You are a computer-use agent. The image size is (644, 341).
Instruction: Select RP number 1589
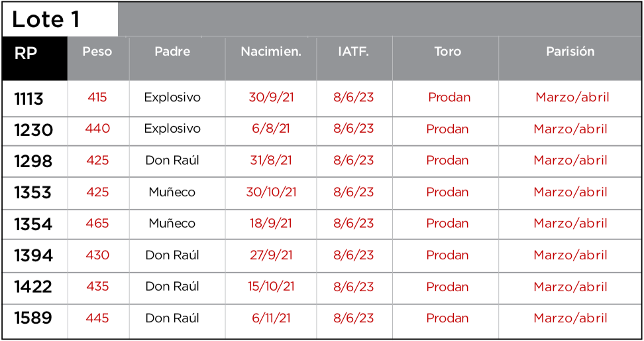coord(33,318)
